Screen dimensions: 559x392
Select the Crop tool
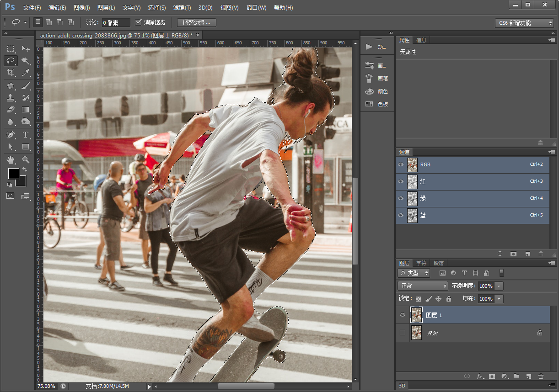tap(11, 73)
